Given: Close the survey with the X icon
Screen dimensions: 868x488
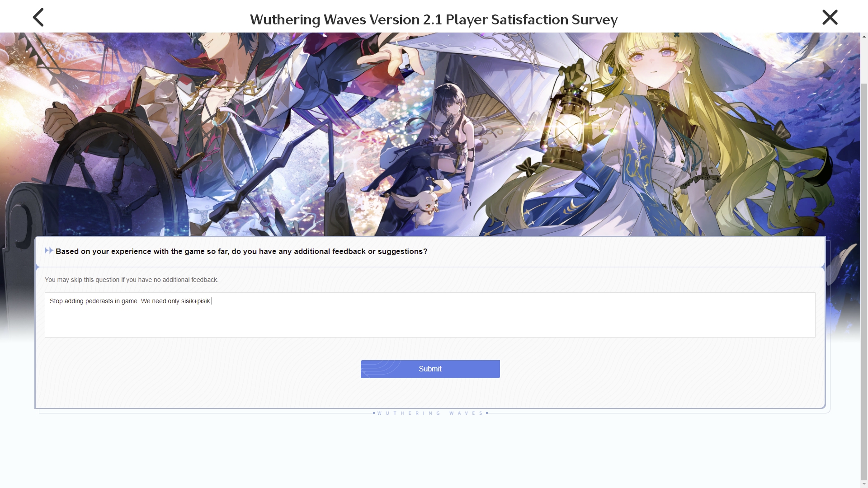Looking at the screenshot, I should click(x=830, y=18).
